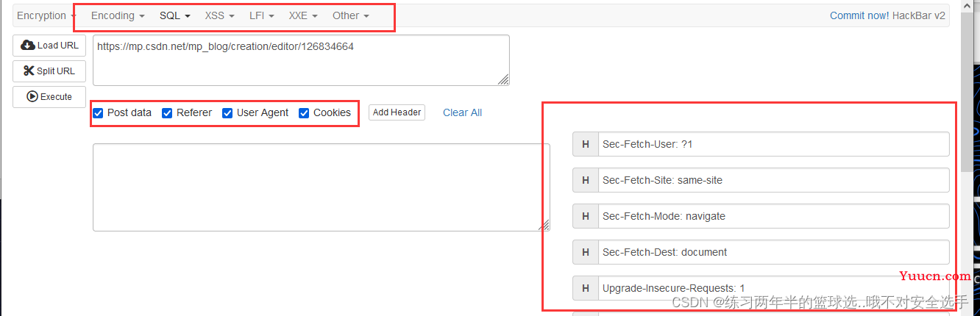This screenshot has width=980, height=316.
Task: Toggle the Referer checkbox
Action: point(167,113)
